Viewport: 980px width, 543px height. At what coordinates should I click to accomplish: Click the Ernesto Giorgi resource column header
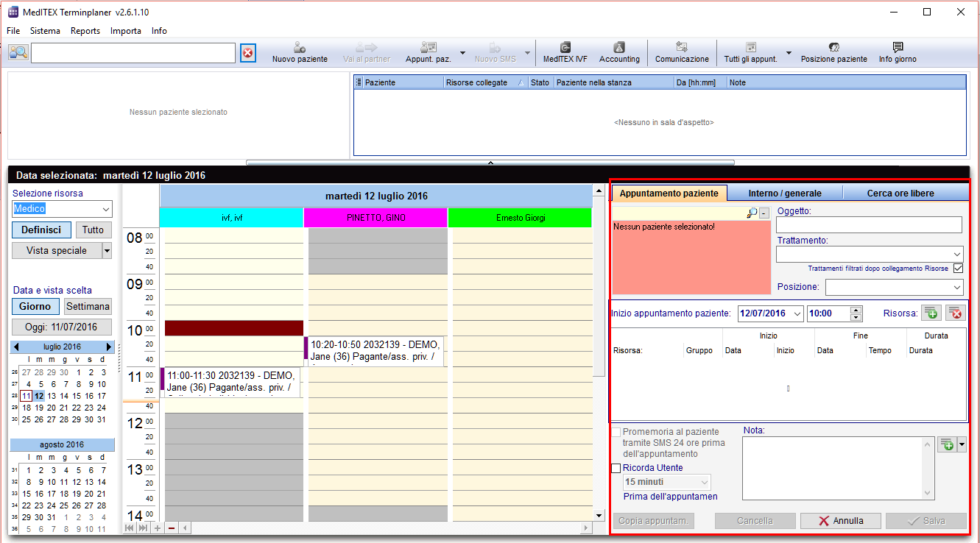tap(520, 218)
